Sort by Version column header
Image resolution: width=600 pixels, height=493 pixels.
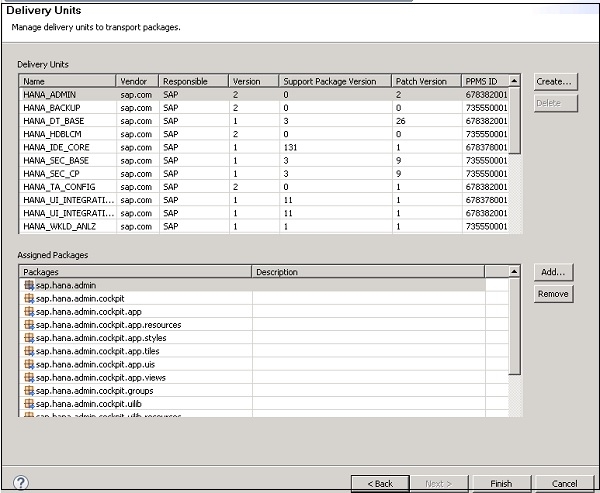(x=254, y=81)
